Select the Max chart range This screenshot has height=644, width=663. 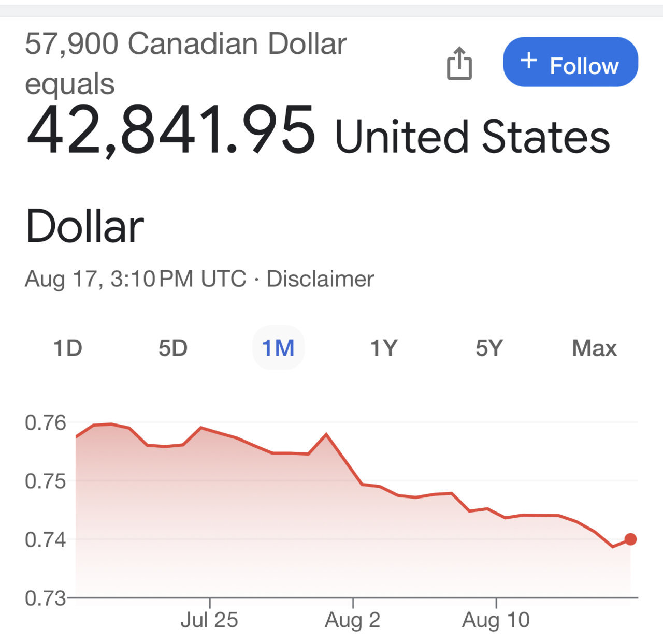[595, 348]
